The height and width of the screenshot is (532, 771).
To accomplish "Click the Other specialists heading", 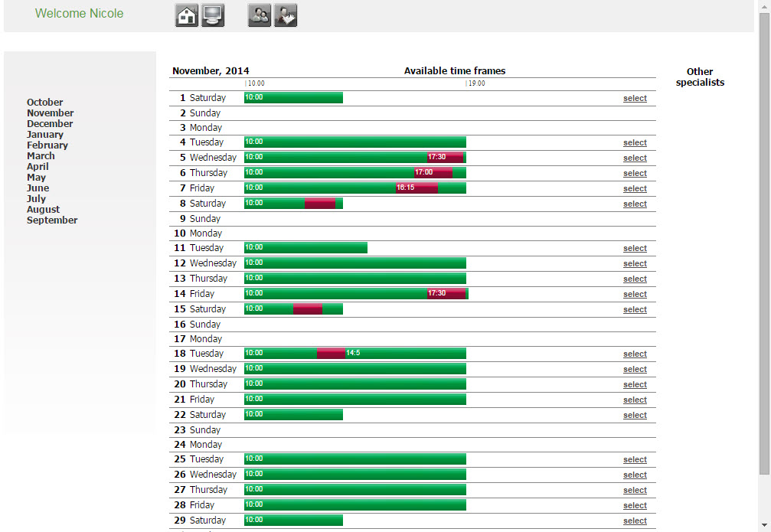I will pos(700,77).
